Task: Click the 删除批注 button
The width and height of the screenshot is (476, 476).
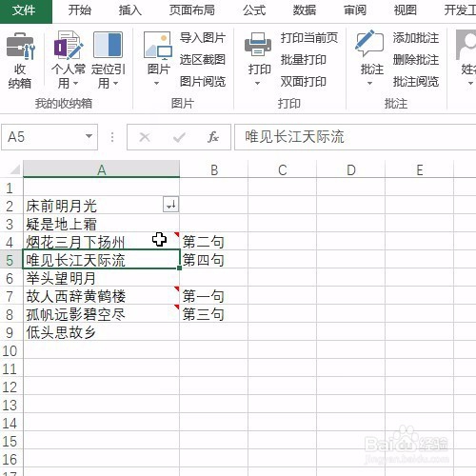Action: pyautogui.click(x=416, y=60)
